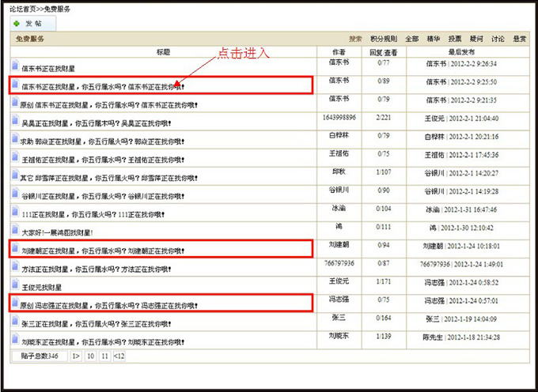Select the 讨论 filter

pos(498,39)
